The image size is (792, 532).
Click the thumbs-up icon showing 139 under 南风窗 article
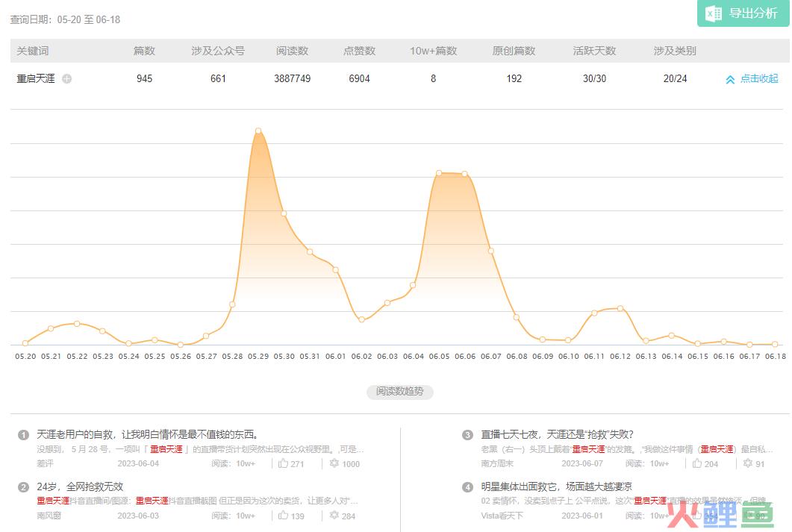click(x=284, y=516)
